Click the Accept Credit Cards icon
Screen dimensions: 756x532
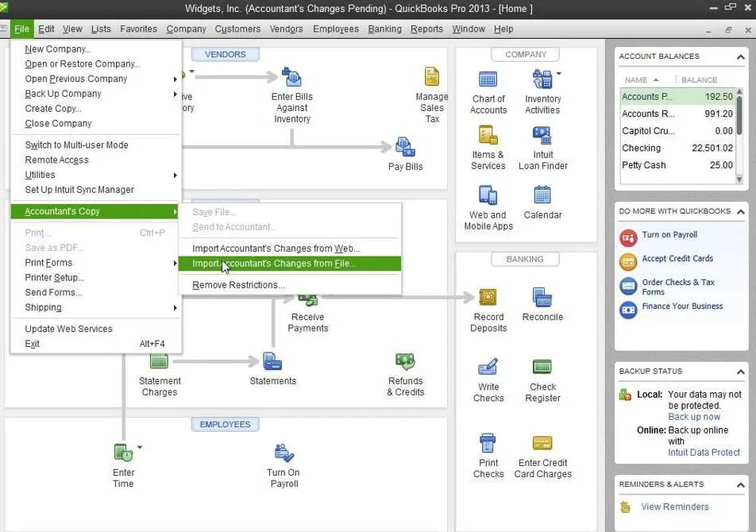628,262
